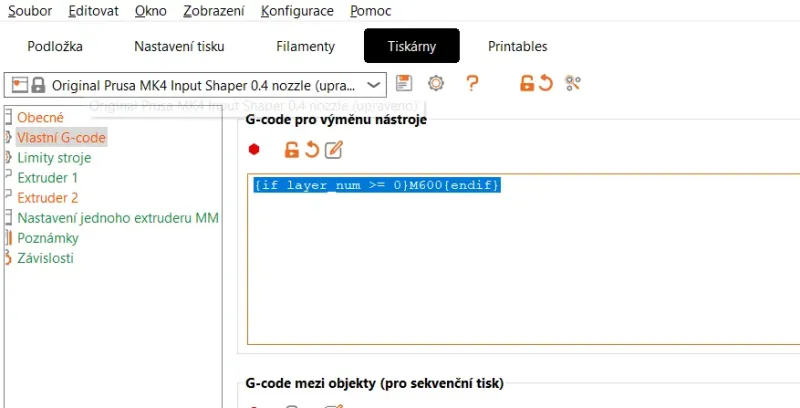Open Nastavení jednoho extruderu MM page
Screen dimensions: 800x408
[118, 218]
